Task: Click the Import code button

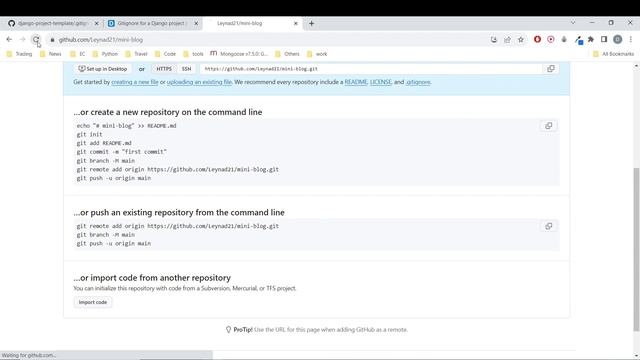Action: pyautogui.click(x=93, y=302)
